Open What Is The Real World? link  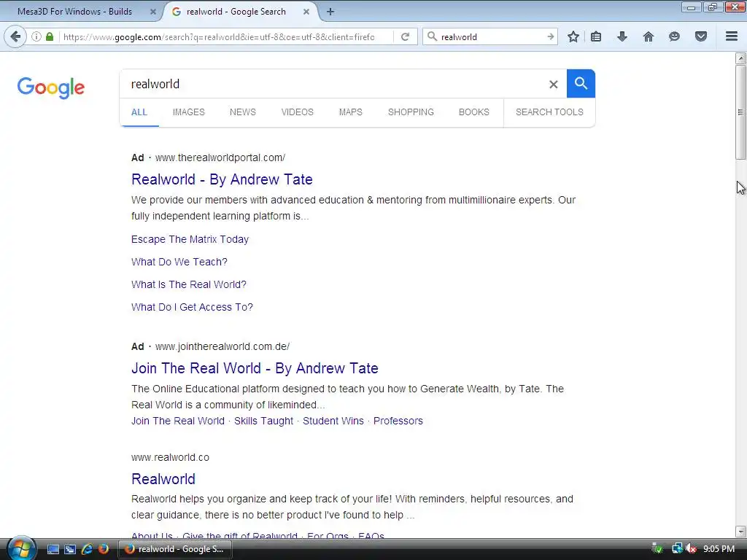[x=189, y=284]
